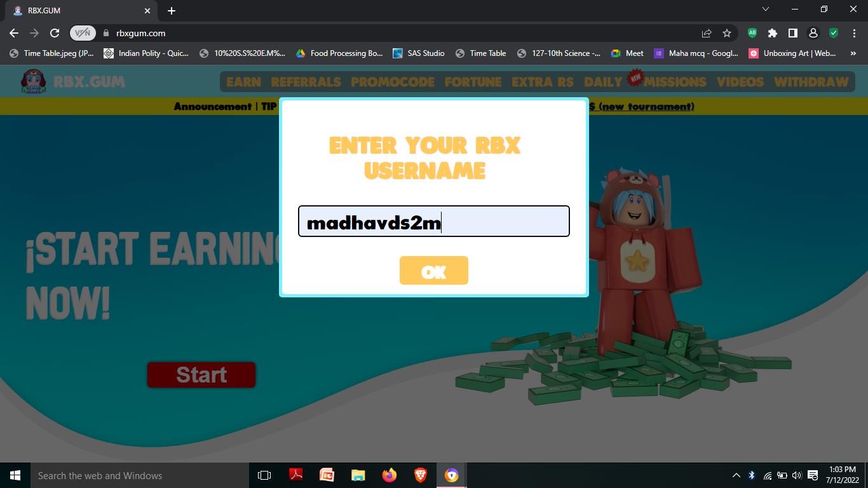
Task: Open the MISSIONS menu item
Action: (x=675, y=82)
